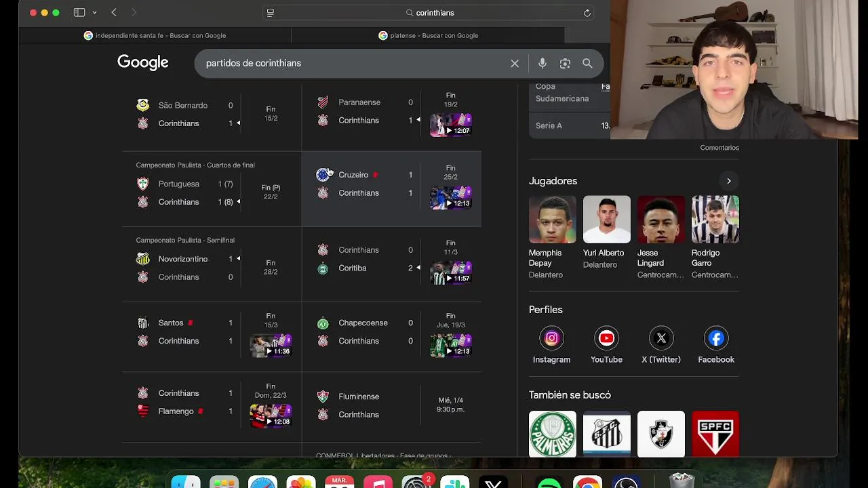
Task: Expand Jugadores list with arrow
Action: 729,181
